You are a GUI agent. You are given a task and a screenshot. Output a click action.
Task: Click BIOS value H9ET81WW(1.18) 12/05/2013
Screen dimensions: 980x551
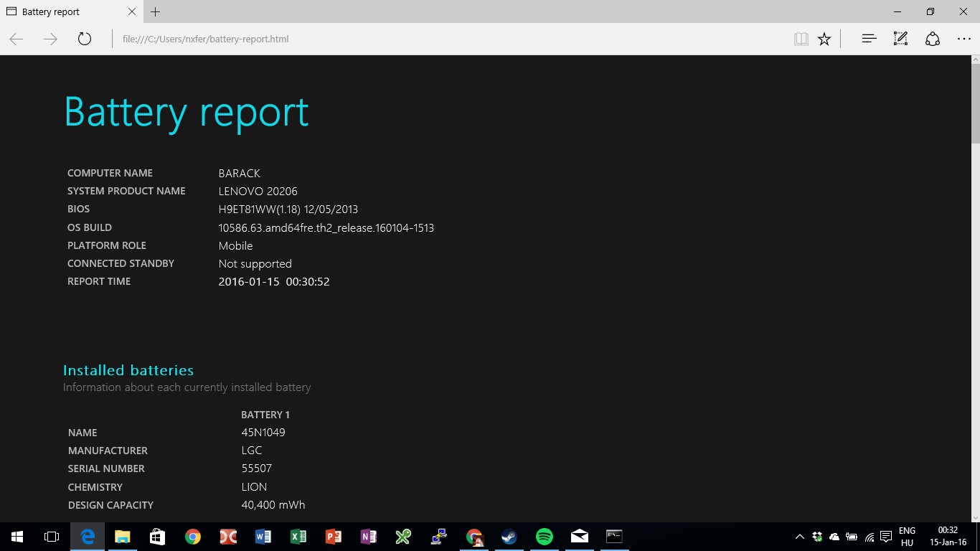coord(288,209)
